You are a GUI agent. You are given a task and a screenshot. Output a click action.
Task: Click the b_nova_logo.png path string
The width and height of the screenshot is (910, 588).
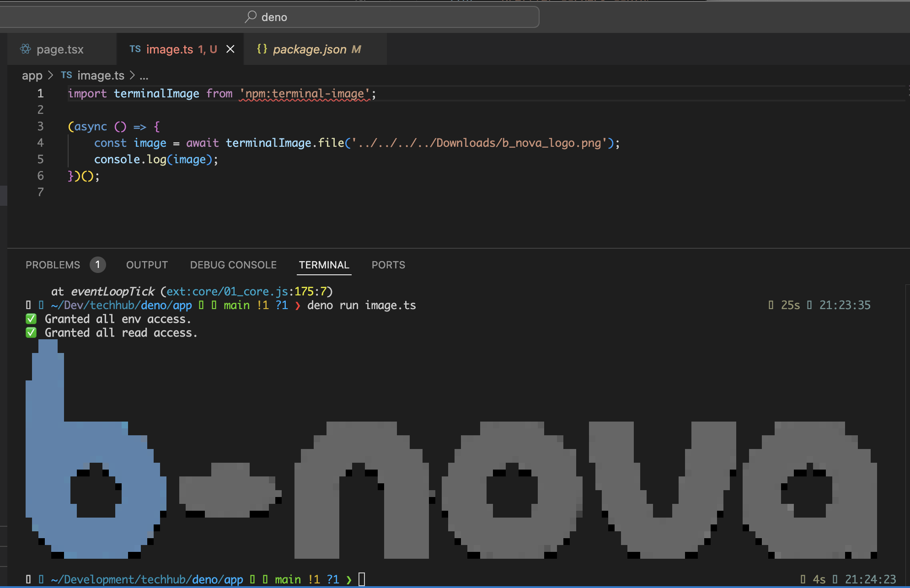[x=479, y=143]
